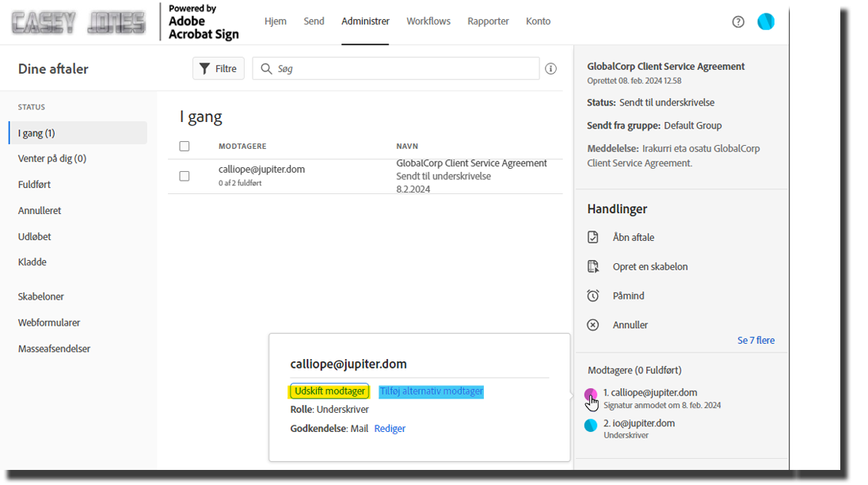The width and height of the screenshot is (868, 485).
Task: Click the io@jupiter.dom recipient avatar
Action: (591, 426)
